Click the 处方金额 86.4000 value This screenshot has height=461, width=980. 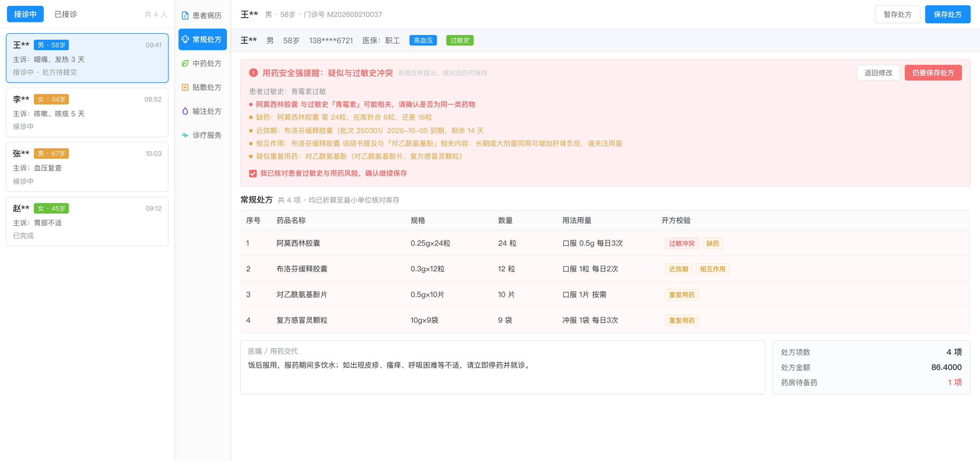pyautogui.click(x=946, y=367)
